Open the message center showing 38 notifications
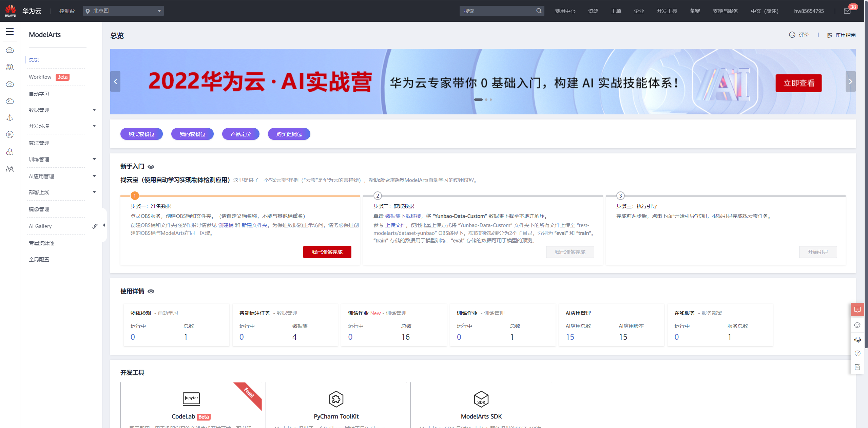Image resolution: width=868 pixels, height=428 pixels. (847, 11)
